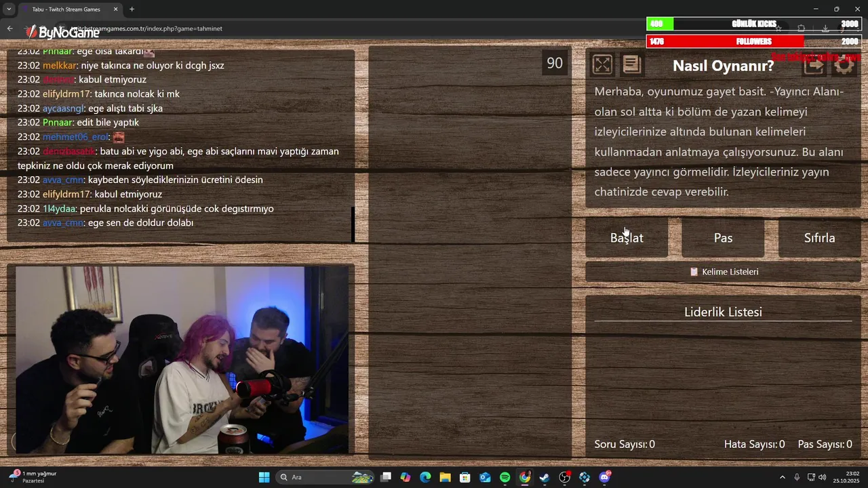Bookmark this page with the star icon

[778, 28]
